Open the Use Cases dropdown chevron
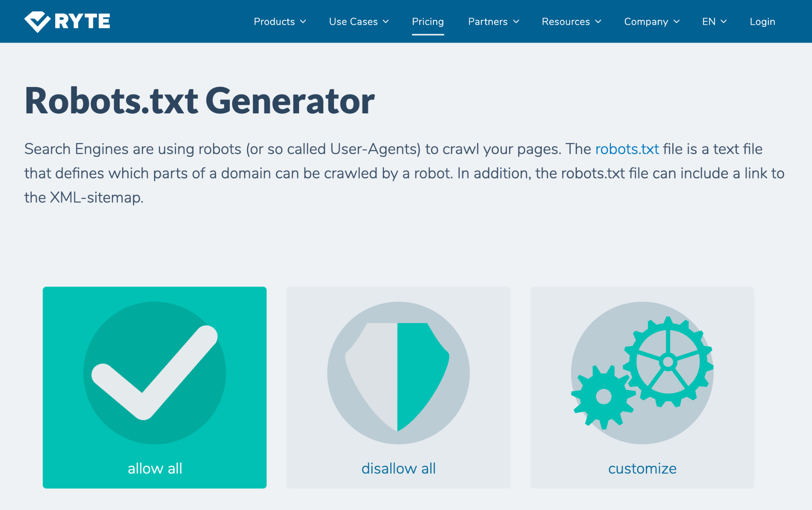This screenshot has height=510, width=812. [386, 22]
